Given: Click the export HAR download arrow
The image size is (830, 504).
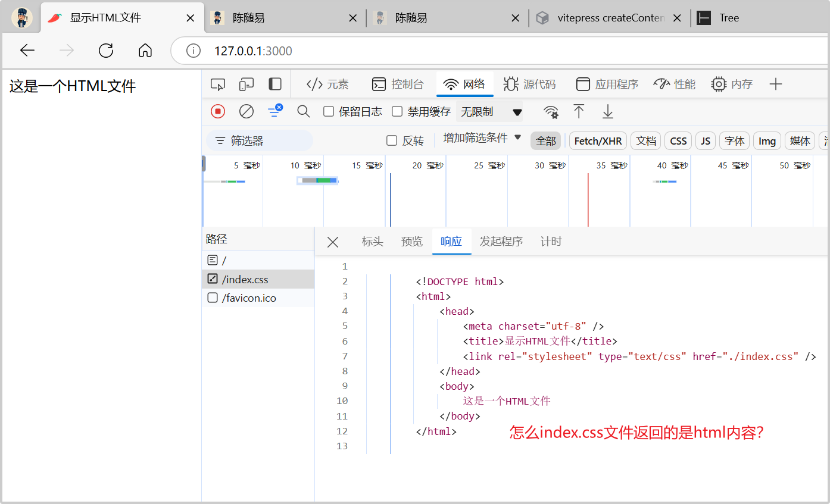Looking at the screenshot, I should [x=607, y=111].
